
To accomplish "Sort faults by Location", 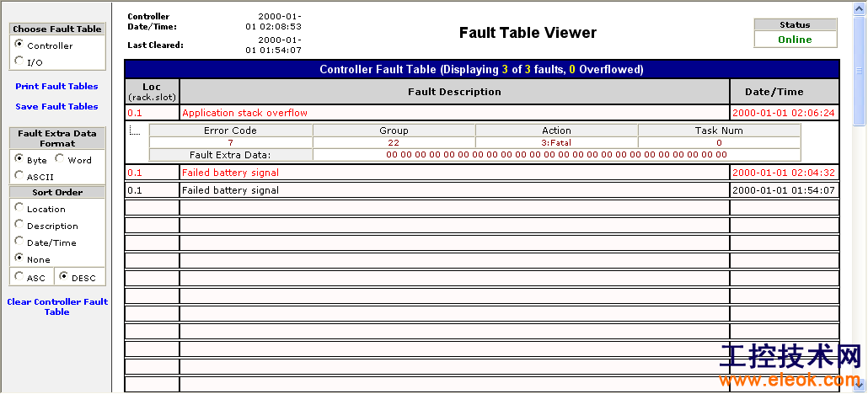I will click(x=19, y=207).
